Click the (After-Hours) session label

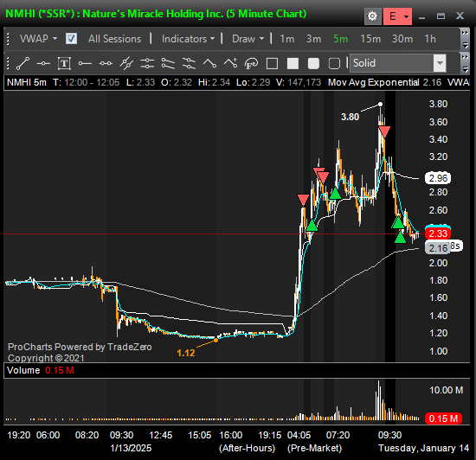coord(248,448)
